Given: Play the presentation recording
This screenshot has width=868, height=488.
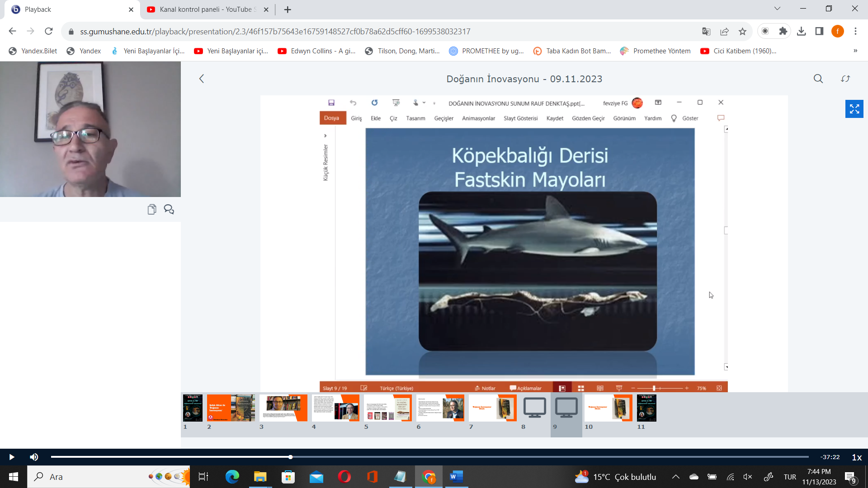Looking at the screenshot, I should (x=12, y=457).
